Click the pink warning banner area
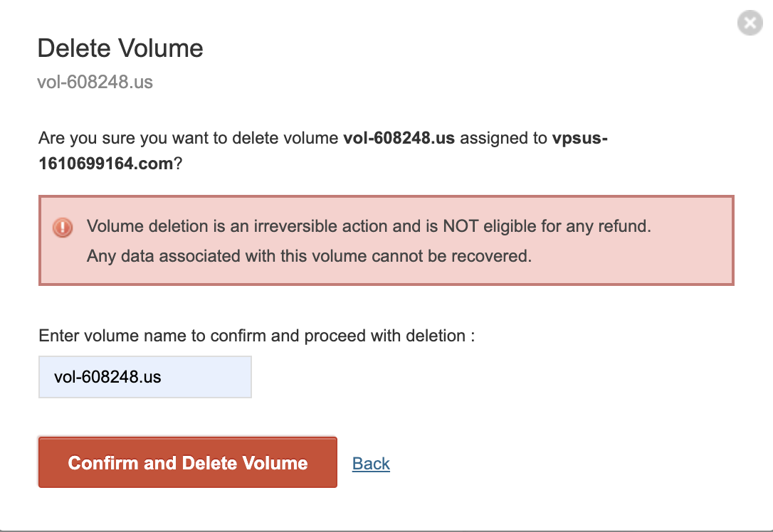Viewport: 773px width, 532px height. [386, 240]
